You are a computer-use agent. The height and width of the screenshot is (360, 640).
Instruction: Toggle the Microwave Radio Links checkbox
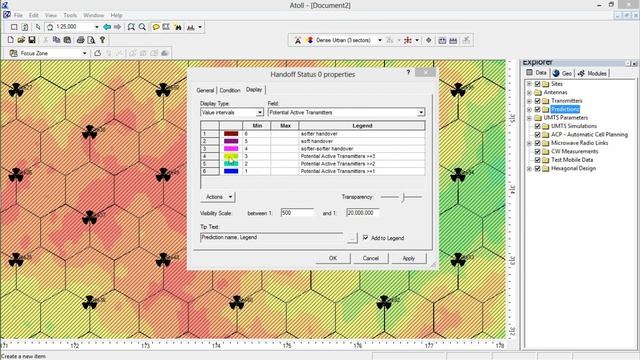tap(538, 143)
